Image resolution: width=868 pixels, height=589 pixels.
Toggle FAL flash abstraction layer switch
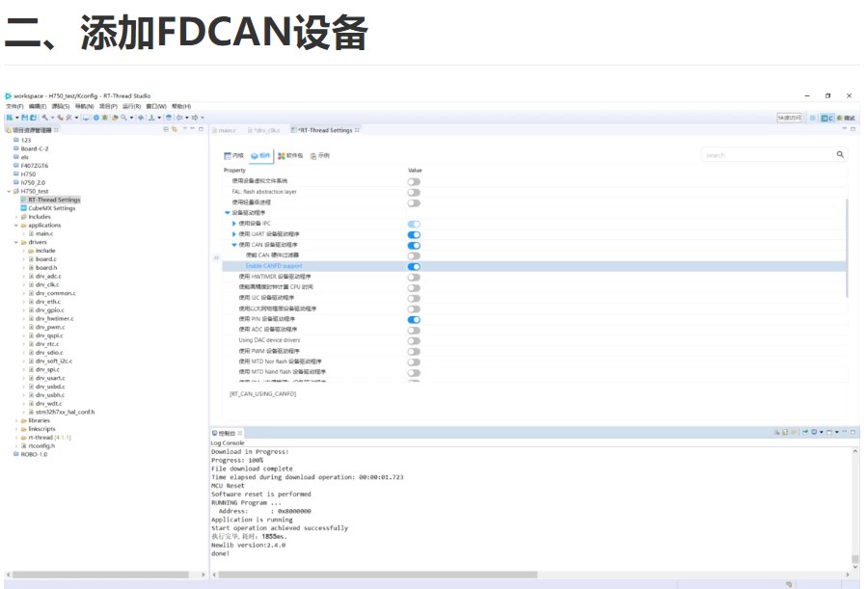[414, 192]
